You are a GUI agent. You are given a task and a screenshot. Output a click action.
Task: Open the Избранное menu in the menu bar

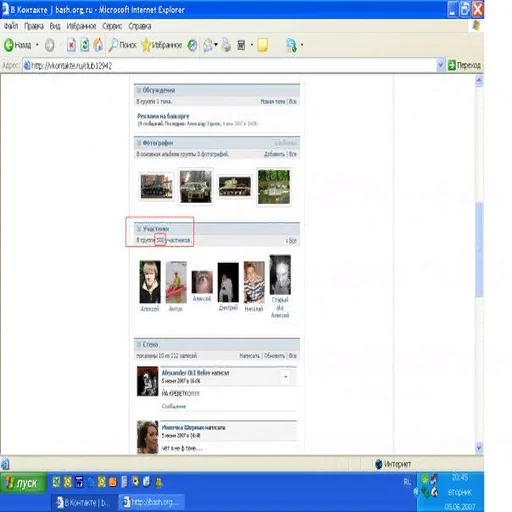pos(81,26)
